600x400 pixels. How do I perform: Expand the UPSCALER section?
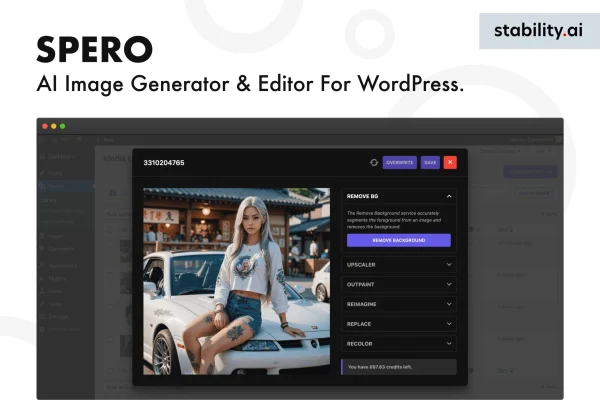pos(399,265)
